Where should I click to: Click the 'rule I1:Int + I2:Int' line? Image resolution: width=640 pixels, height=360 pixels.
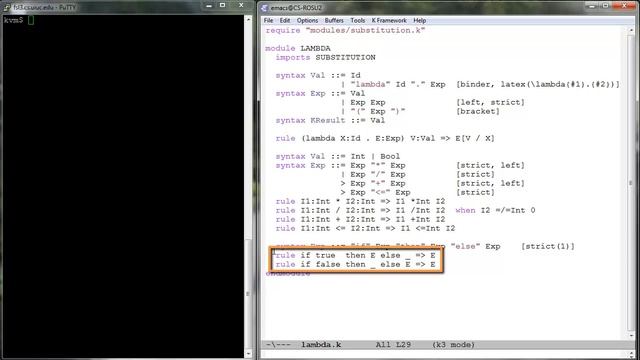pos(360,219)
